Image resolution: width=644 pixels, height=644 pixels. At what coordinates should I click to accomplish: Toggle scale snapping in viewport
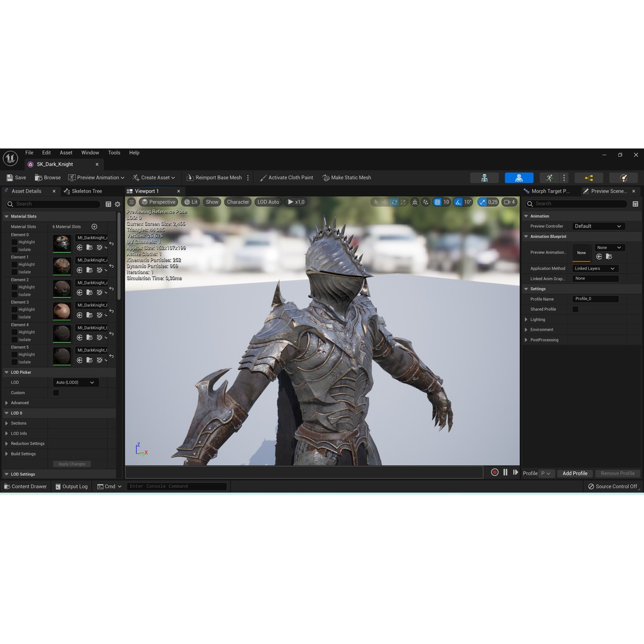coord(482,202)
